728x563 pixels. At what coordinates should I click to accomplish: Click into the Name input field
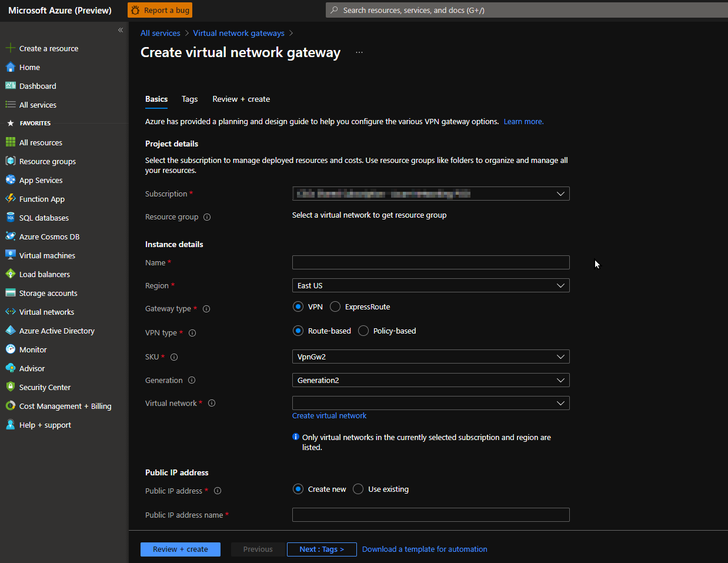point(431,262)
